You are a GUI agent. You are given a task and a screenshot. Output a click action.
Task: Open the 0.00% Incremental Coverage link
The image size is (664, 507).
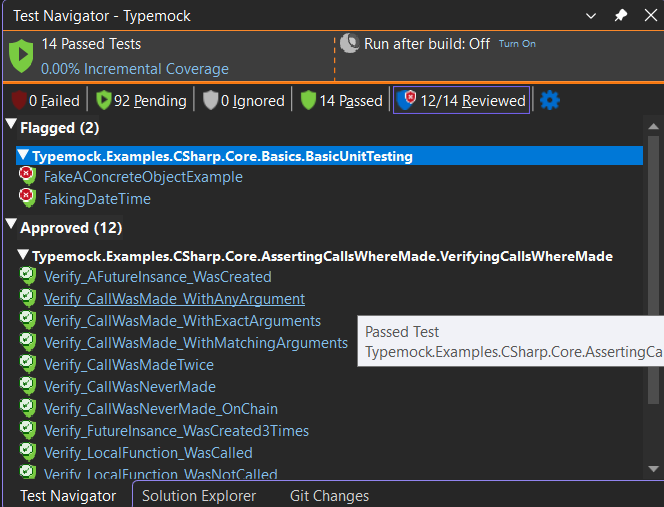pos(135,69)
